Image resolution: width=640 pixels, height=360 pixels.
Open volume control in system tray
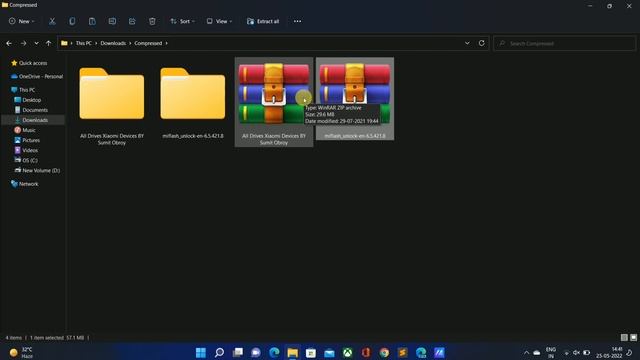pyautogui.click(x=576, y=353)
